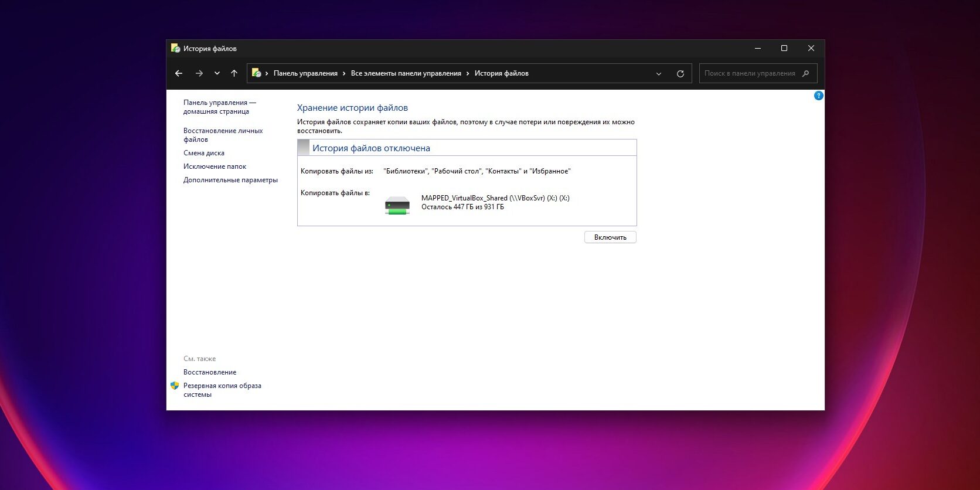The image size is (980, 490).
Task: Click the forward navigation arrow
Action: [199, 73]
